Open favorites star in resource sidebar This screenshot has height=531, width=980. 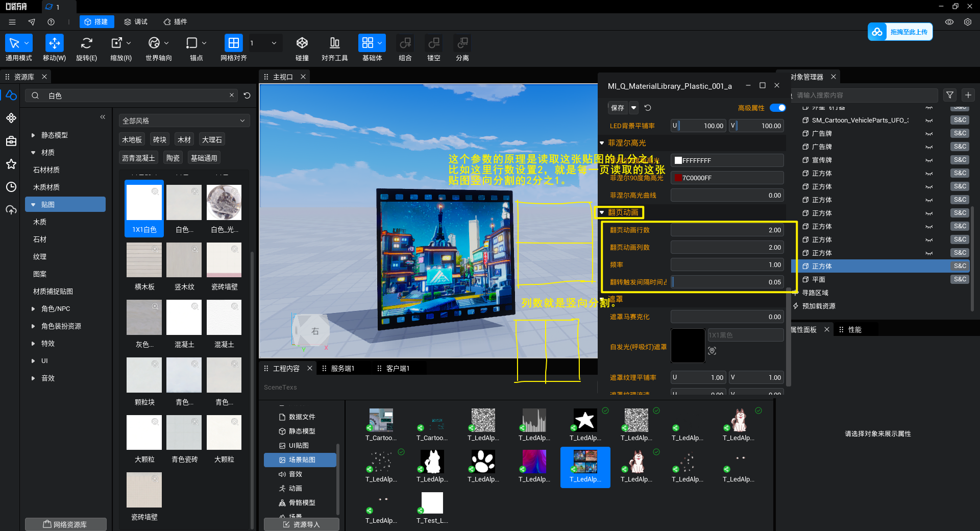[11, 164]
